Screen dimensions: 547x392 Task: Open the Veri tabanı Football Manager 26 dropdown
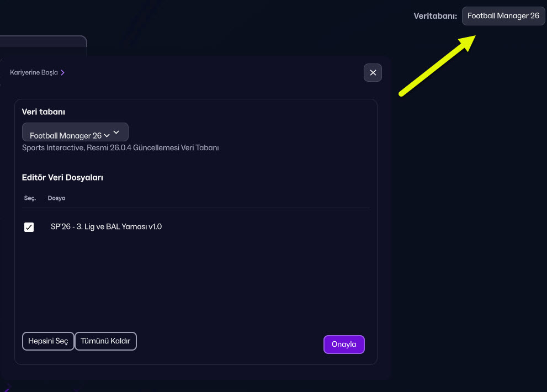[75, 133]
